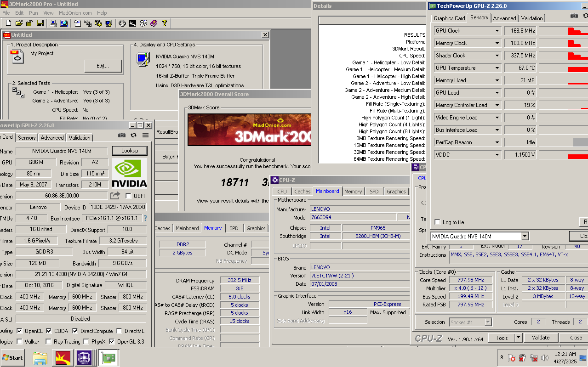Click the BIOS export share icon in GPU-Z
588x367 pixels.
(115, 196)
